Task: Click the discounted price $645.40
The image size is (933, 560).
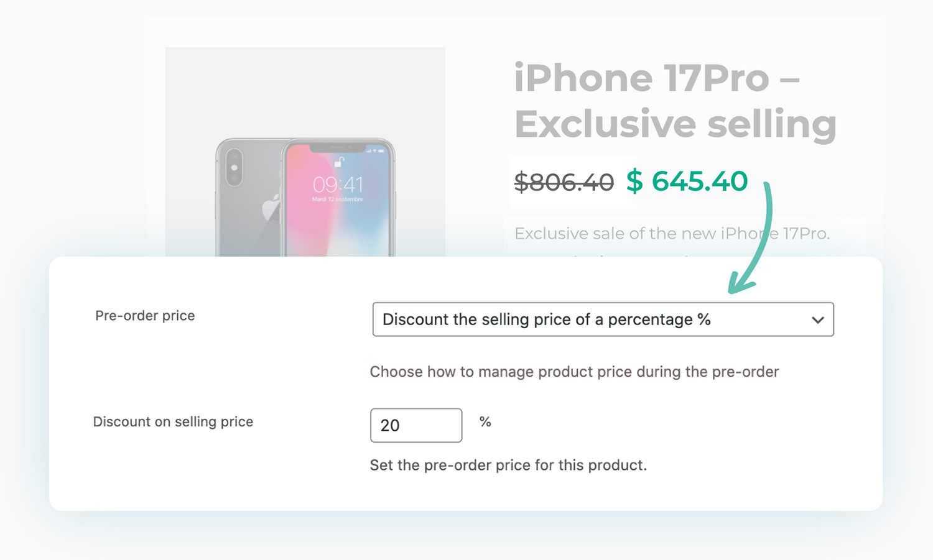Action: point(687,181)
